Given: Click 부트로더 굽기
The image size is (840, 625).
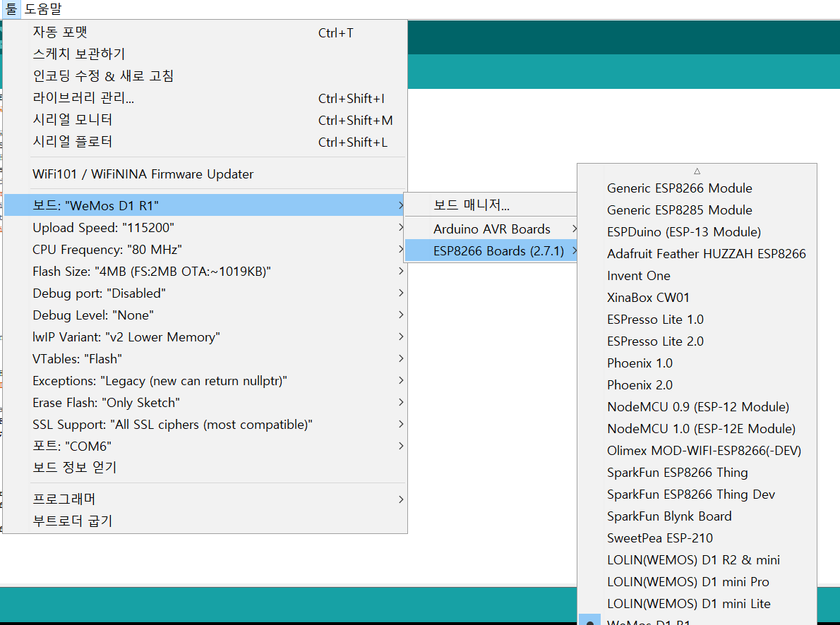Looking at the screenshot, I should click(x=205, y=521).
